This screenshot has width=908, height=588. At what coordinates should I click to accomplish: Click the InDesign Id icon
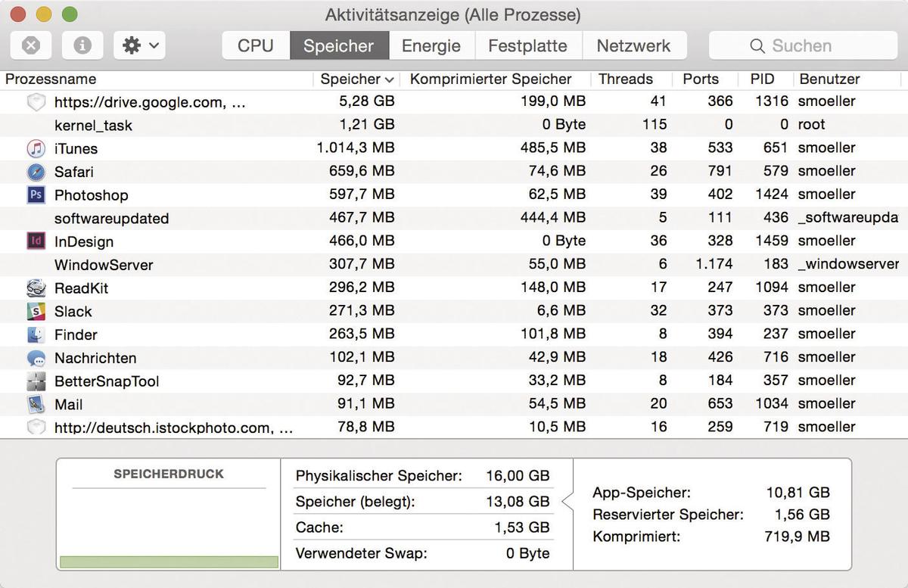[36, 241]
